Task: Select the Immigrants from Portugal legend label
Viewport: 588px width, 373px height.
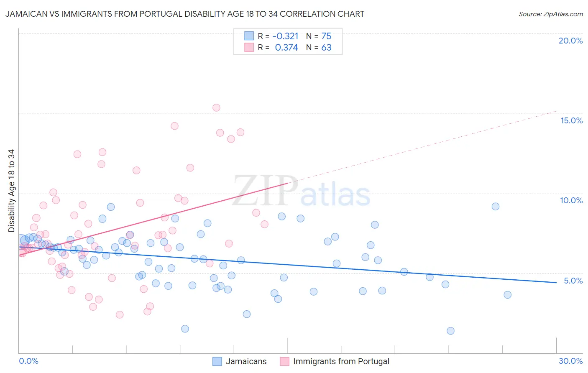Action: pyautogui.click(x=341, y=361)
